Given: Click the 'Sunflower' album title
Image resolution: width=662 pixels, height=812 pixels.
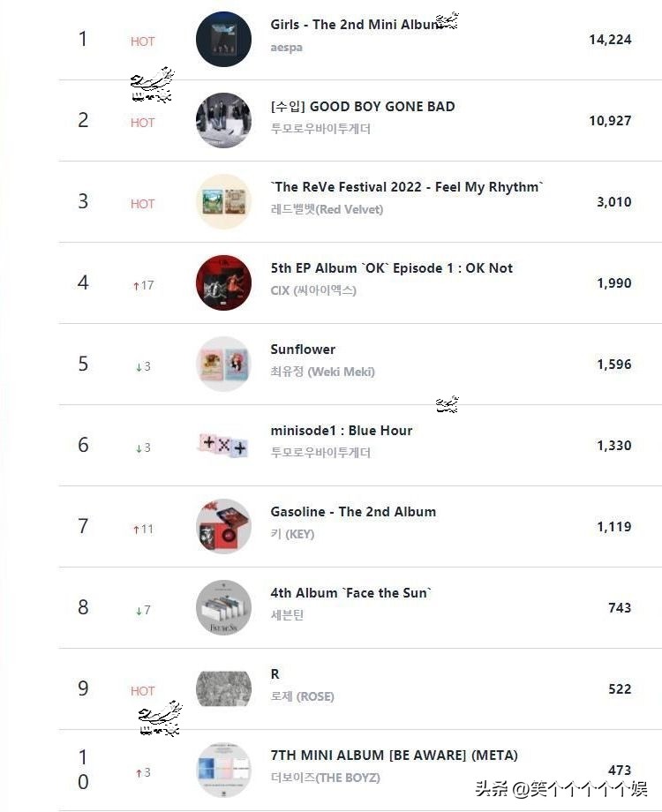Looking at the screenshot, I should pyautogui.click(x=303, y=350).
